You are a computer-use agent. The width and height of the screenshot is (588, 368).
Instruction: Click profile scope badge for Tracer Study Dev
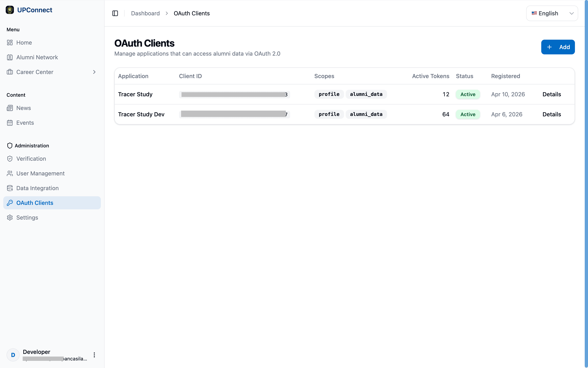pos(329,114)
